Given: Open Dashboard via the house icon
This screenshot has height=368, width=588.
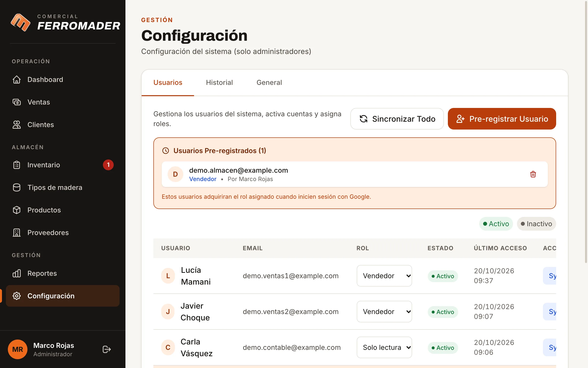Looking at the screenshot, I should 17,79.
